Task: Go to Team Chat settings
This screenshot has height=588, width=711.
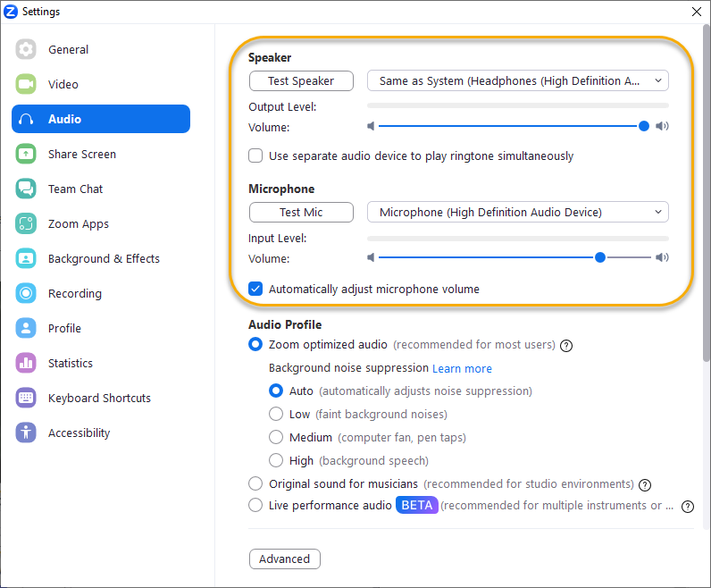Action: 101,189
